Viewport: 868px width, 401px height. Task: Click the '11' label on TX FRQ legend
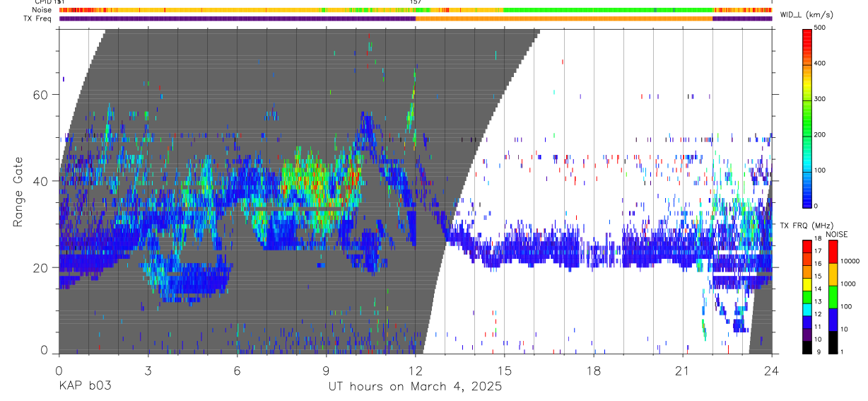pos(818,327)
